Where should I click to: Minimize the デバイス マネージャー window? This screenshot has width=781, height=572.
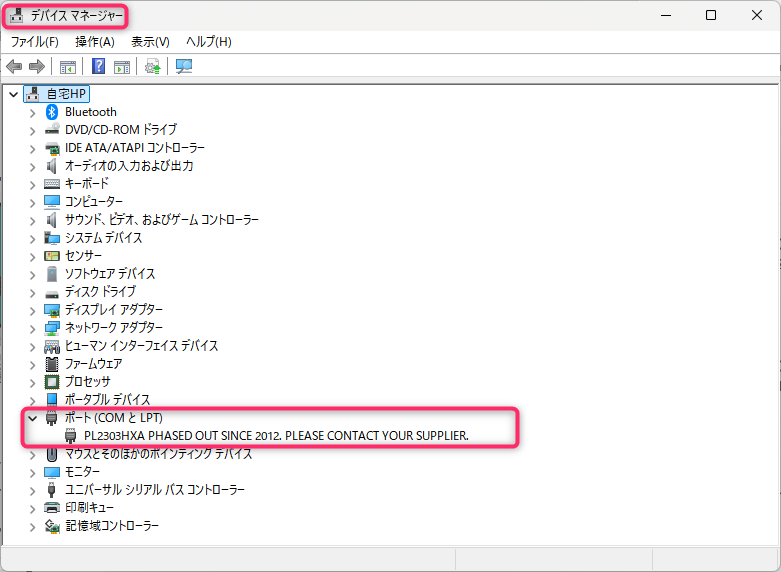pos(666,15)
